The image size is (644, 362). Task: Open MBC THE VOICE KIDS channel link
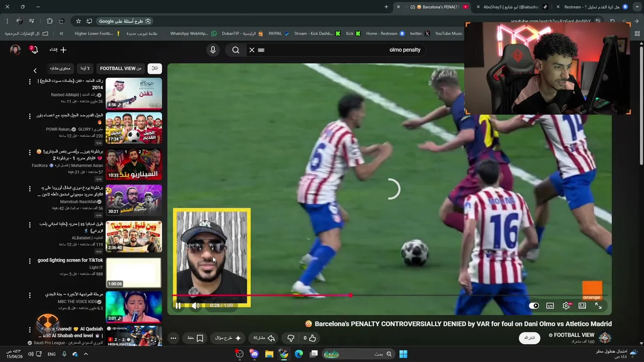(76, 302)
